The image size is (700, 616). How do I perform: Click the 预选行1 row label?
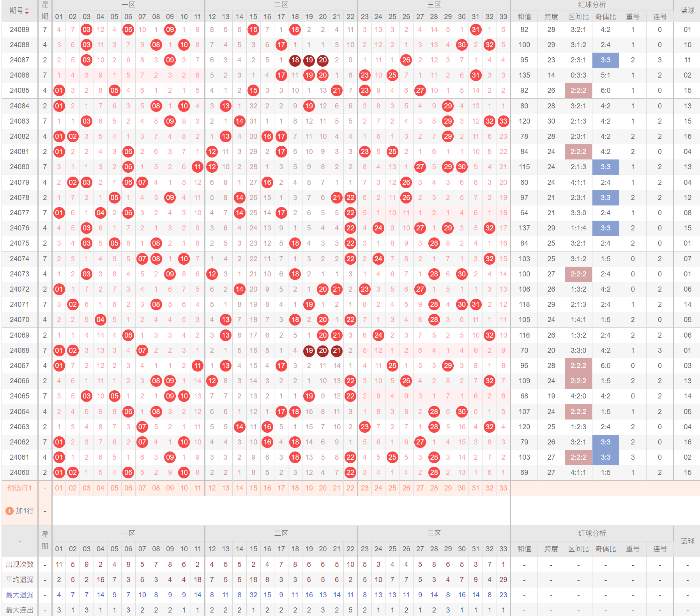19,488
